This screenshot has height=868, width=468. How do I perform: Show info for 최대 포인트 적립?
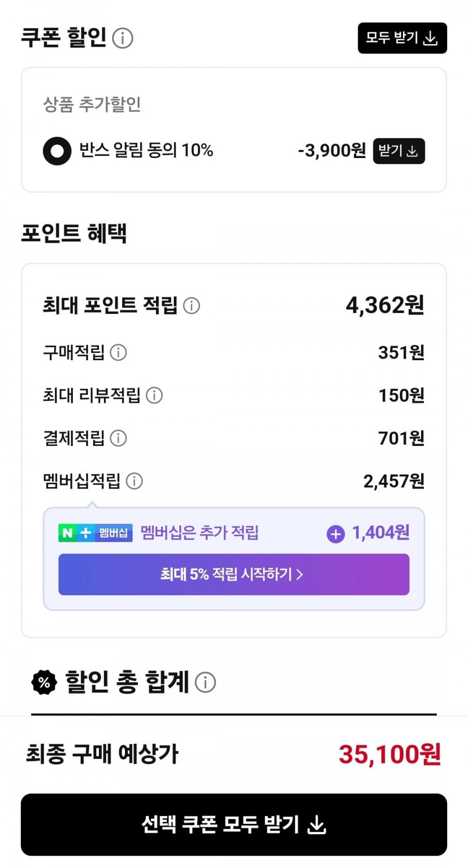(x=192, y=306)
